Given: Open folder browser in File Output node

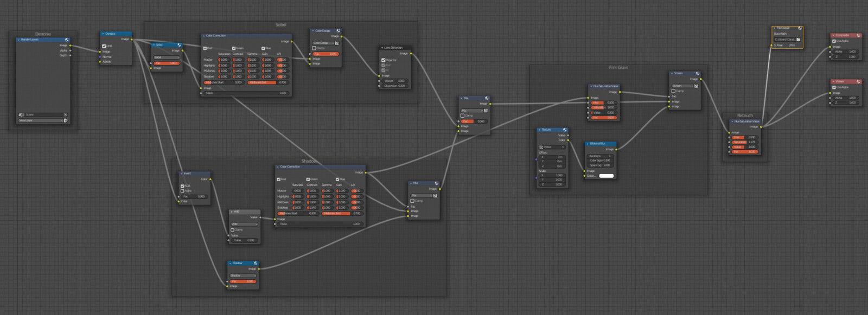Looking at the screenshot, I should point(798,40).
